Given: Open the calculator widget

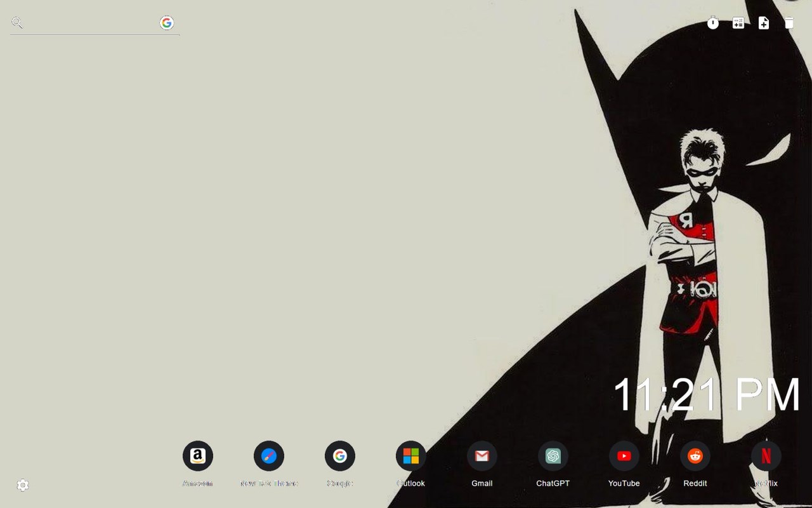Looking at the screenshot, I should (738, 23).
